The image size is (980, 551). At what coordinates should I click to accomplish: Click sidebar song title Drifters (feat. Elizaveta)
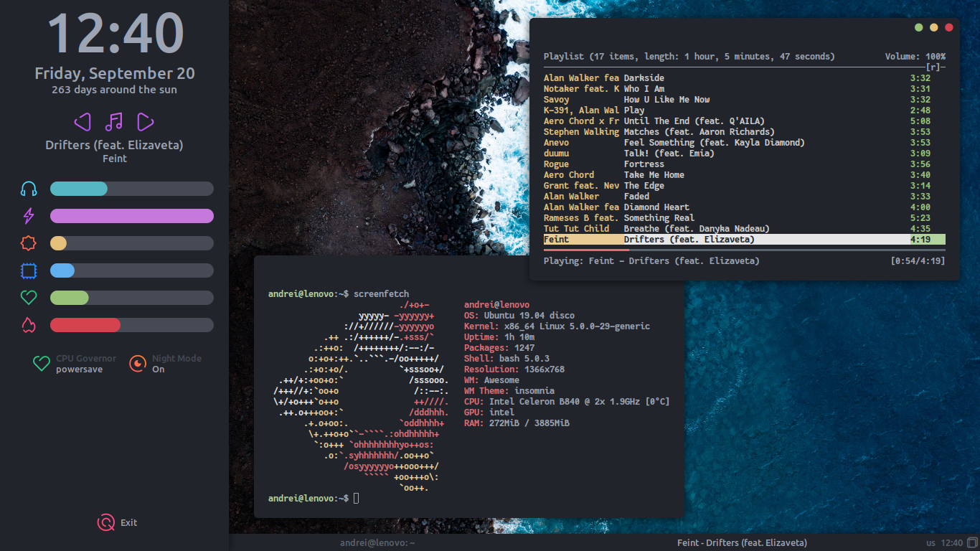tap(115, 145)
